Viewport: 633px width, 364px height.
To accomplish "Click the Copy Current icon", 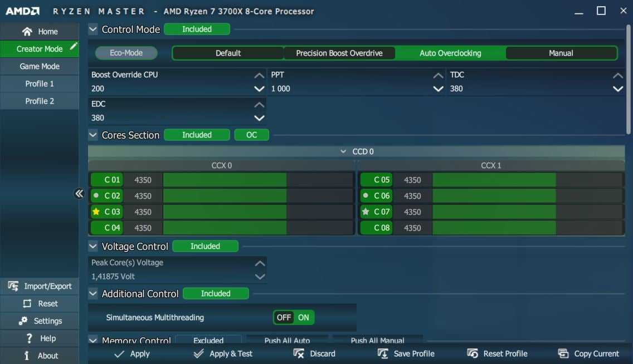I will [x=563, y=353].
